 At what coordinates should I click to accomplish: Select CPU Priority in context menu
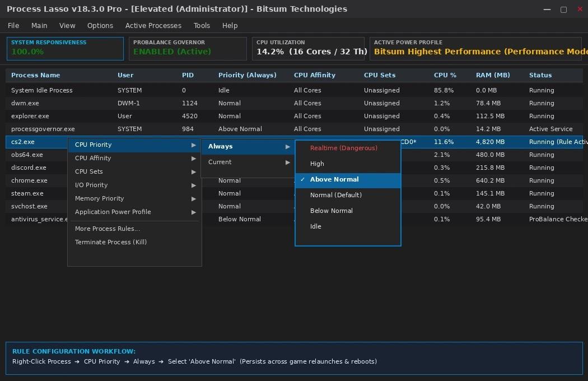[134, 145]
